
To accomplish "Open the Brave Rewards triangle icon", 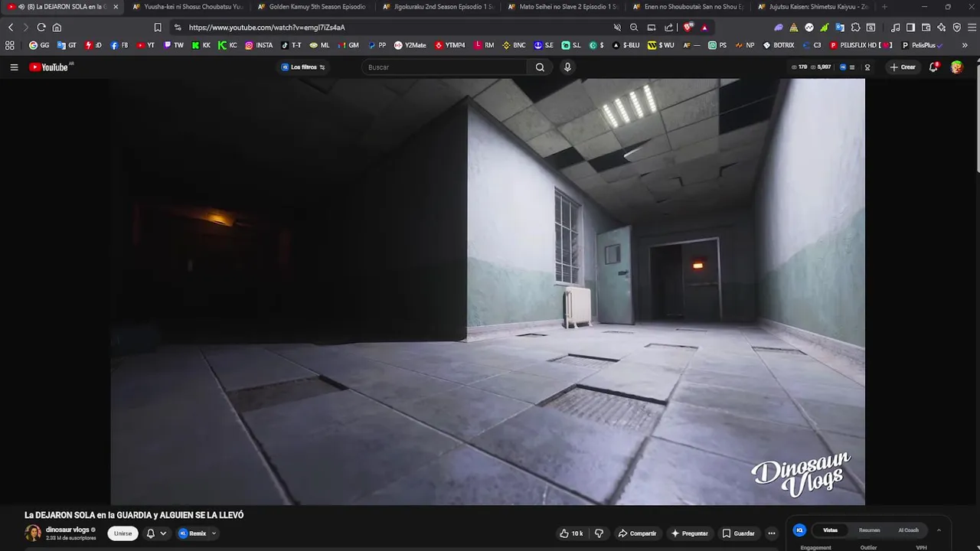I will pos(704,28).
